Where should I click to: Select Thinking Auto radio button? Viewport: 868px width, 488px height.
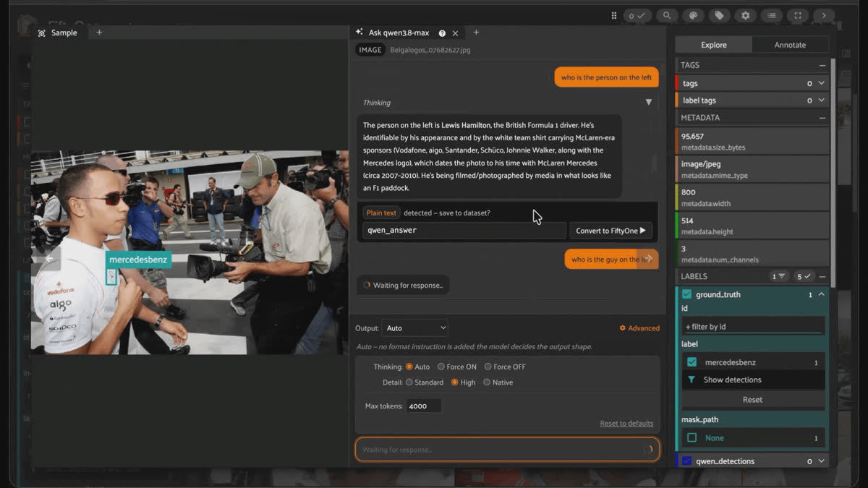coord(409,367)
